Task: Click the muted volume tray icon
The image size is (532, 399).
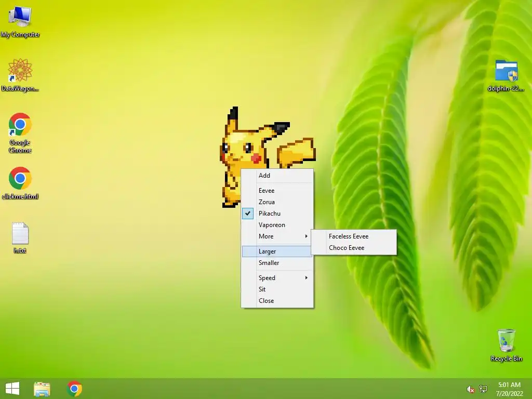Action: pyautogui.click(x=470, y=389)
